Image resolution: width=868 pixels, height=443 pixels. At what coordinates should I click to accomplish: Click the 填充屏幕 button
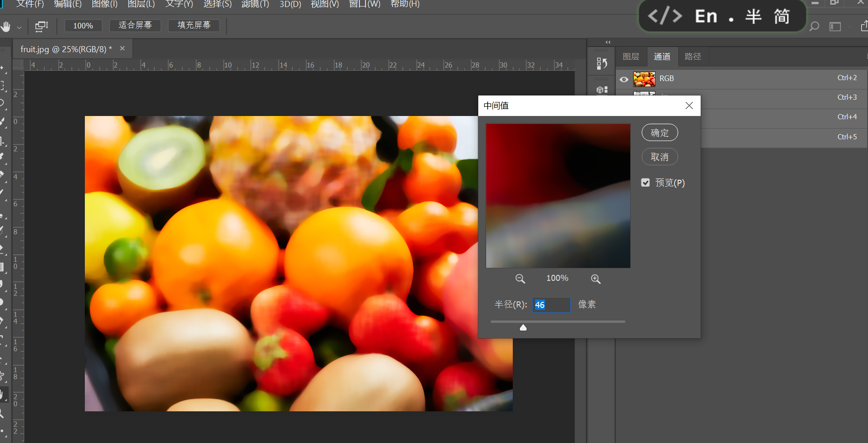(194, 25)
